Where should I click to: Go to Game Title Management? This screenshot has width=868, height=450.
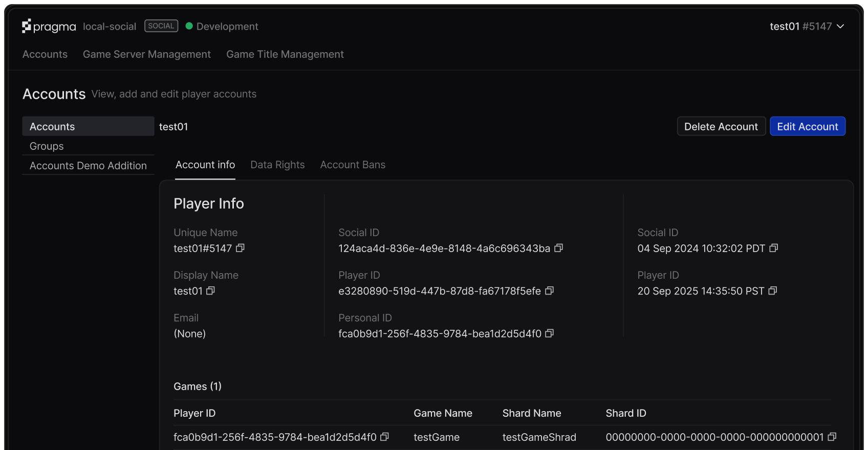pyautogui.click(x=285, y=54)
